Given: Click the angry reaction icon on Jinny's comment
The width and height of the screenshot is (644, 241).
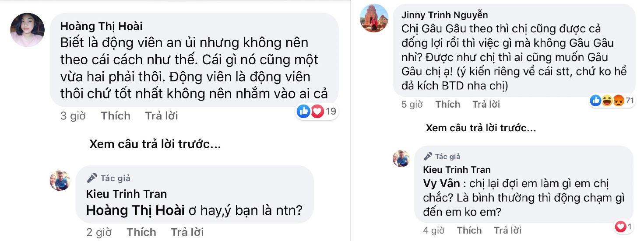Looking at the screenshot, I should point(618,101).
